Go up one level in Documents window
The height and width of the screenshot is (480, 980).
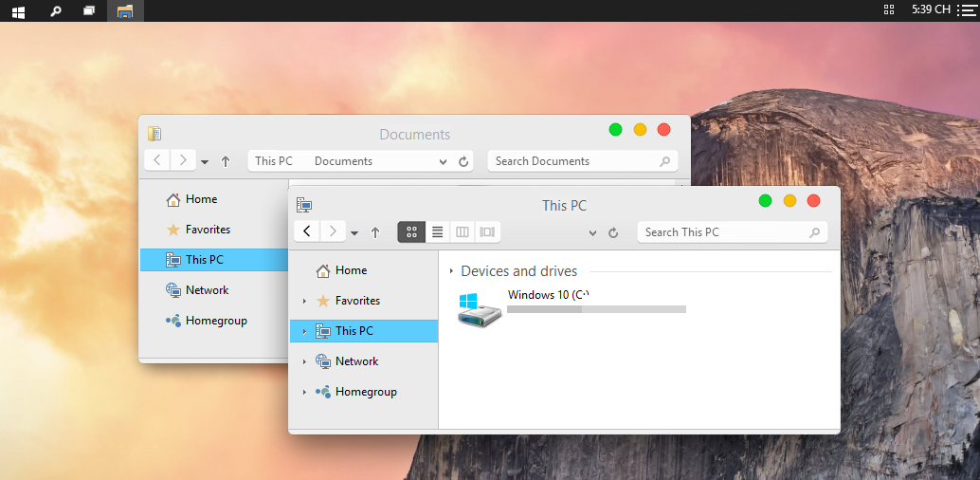click(x=226, y=161)
